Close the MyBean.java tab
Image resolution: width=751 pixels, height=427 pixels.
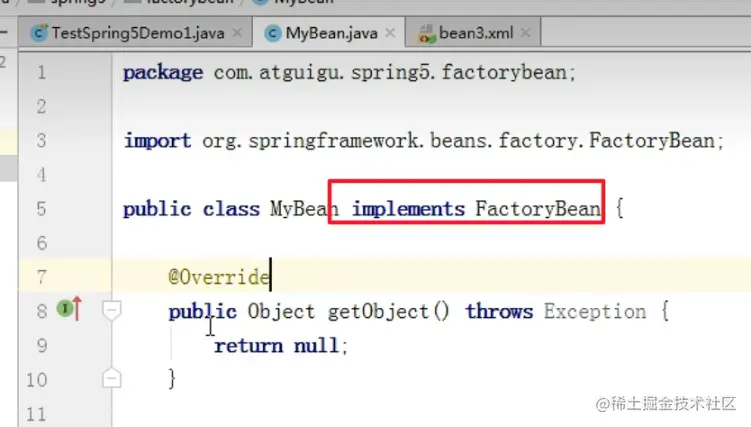pyautogui.click(x=390, y=33)
